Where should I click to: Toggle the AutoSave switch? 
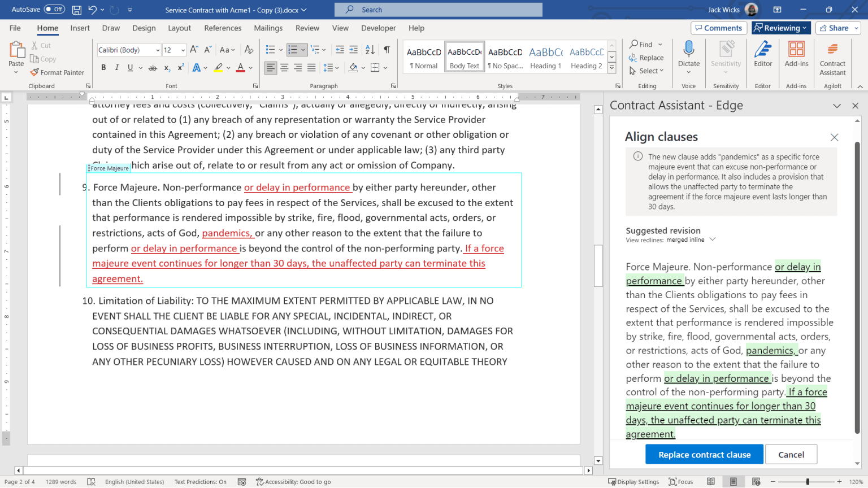click(x=54, y=10)
